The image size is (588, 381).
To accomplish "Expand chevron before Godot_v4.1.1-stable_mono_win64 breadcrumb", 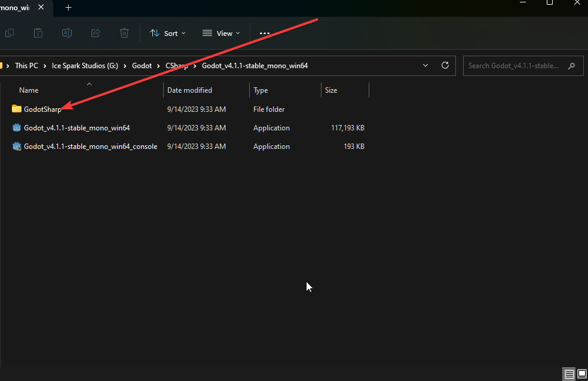I will tap(195, 66).
